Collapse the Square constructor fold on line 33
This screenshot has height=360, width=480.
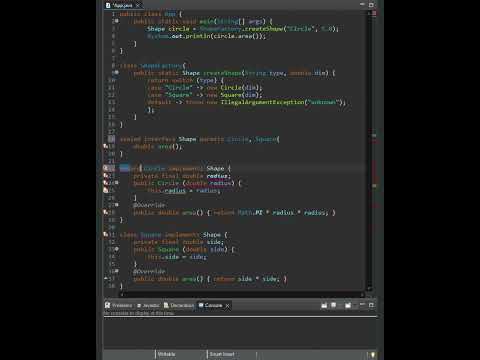(117, 249)
